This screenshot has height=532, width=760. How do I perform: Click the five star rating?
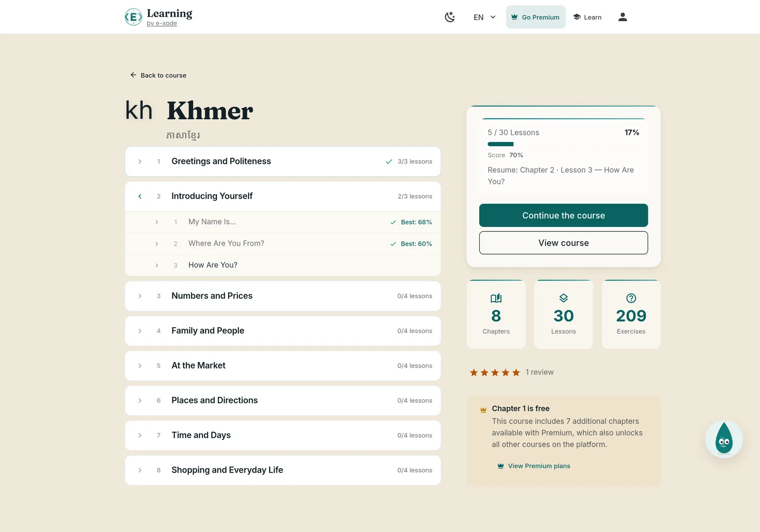click(495, 372)
